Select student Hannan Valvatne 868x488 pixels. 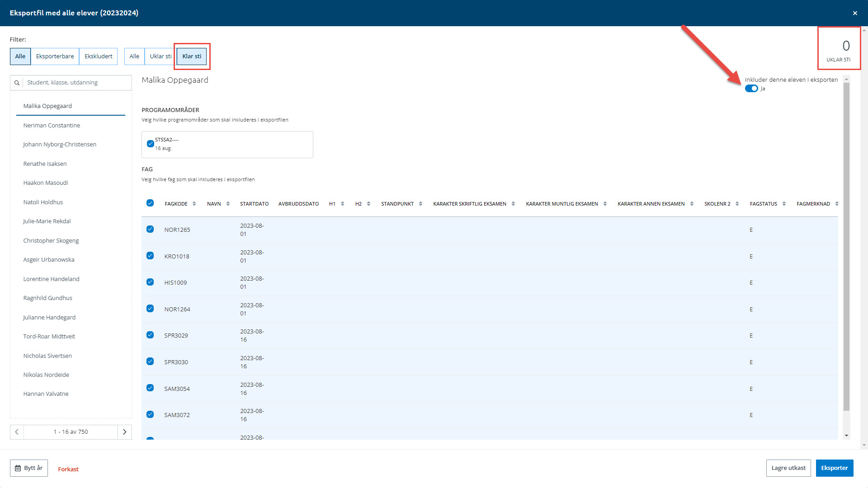click(71, 394)
